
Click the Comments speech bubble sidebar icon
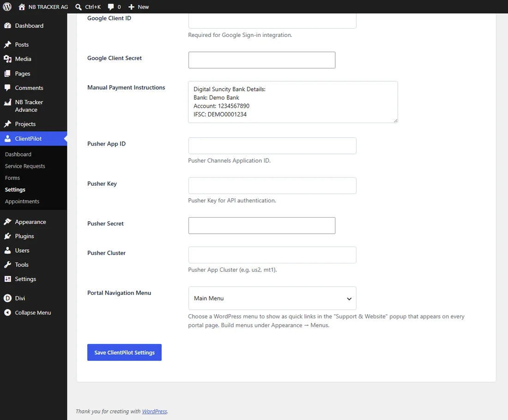tap(8, 88)
